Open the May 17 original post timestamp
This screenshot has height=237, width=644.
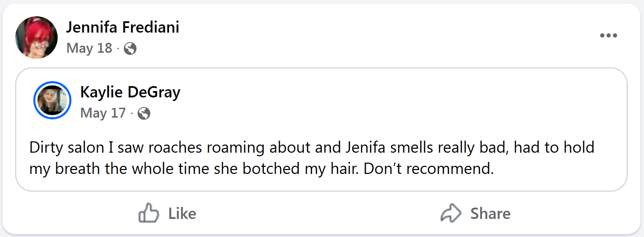pos(103,113)
